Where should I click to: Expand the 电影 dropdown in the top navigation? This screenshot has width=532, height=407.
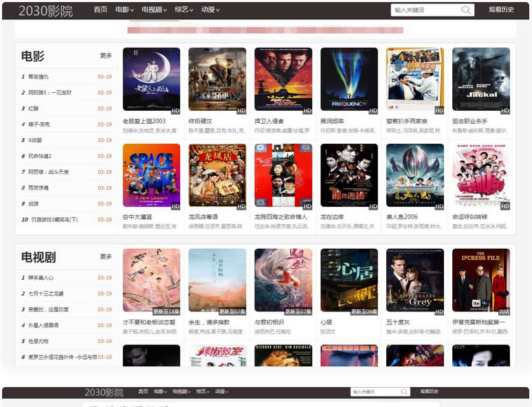pyautogui.click(x=124, y=10)
